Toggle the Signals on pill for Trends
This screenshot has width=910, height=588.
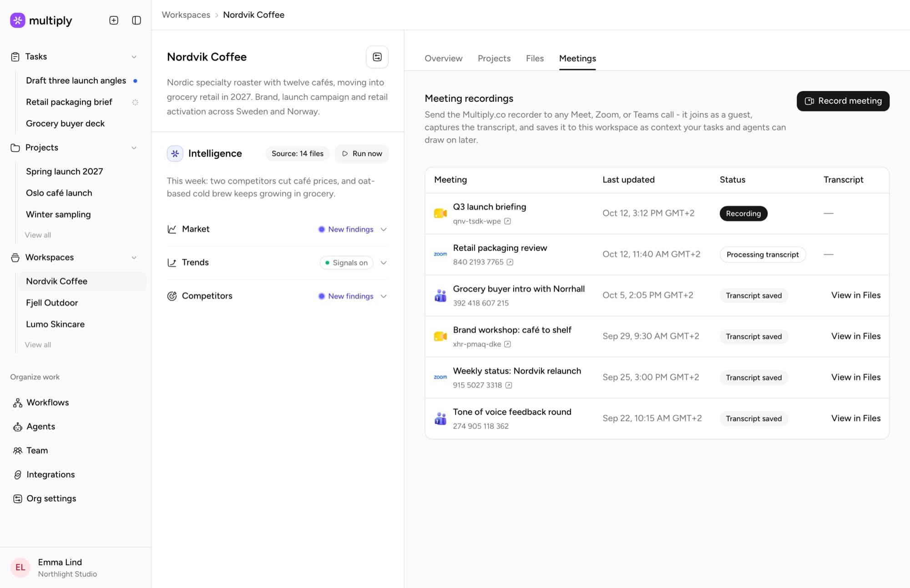point(347,263)
